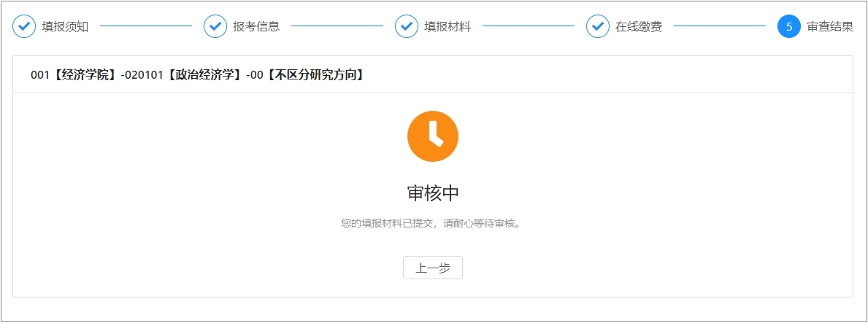This screenshot has height=323, width=868.
Task: Click the checkmark icon for 填报须知 step
Action: (x=25, y=27)
